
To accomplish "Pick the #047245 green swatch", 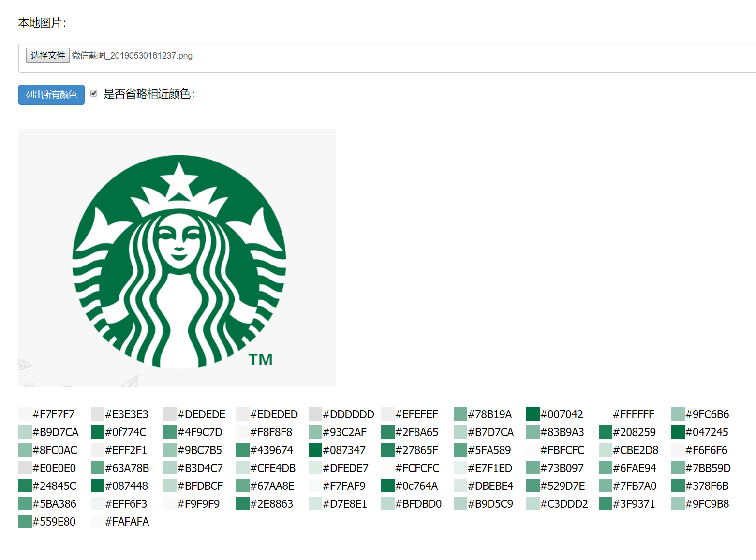I will [678, 432].
